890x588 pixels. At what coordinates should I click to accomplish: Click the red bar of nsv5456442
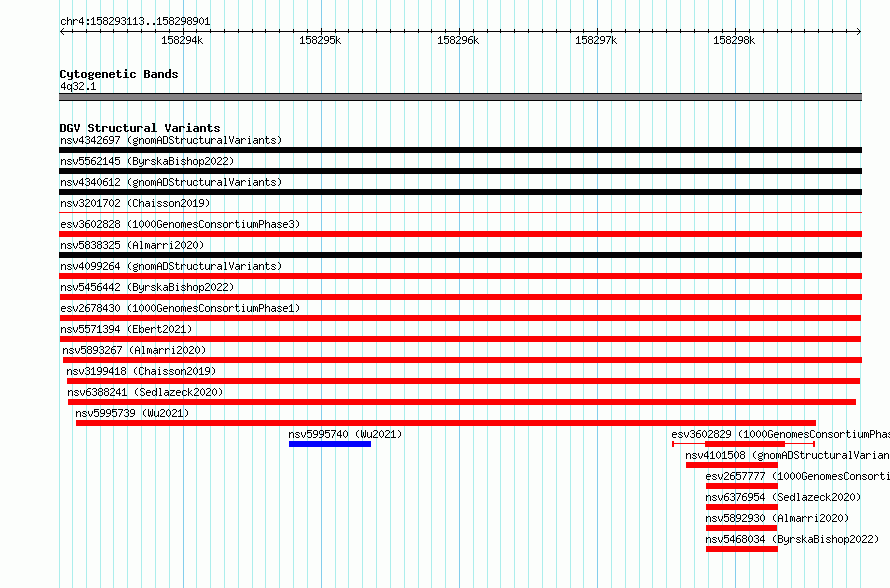pyautogui.click(x=460, y=297)
